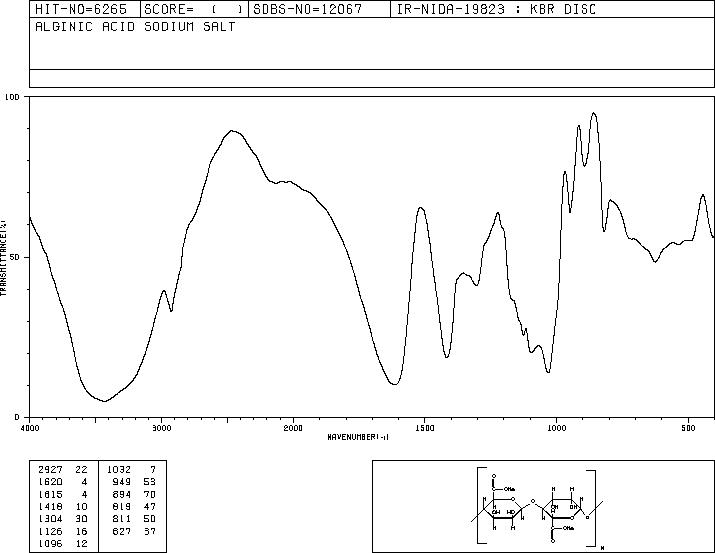Select the "811" peak table entry
715x553 pixels.
pos(122,519)
